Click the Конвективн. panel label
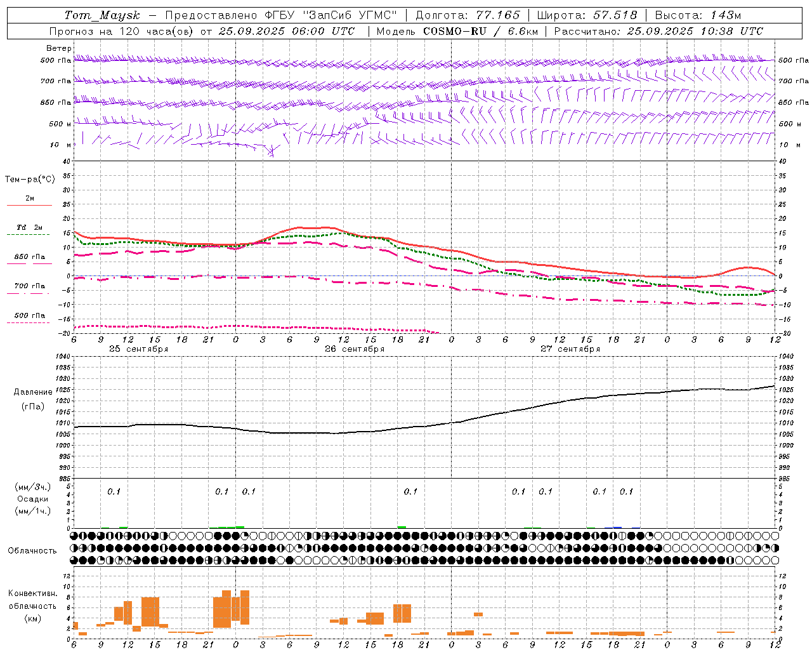 pos(32,594)
